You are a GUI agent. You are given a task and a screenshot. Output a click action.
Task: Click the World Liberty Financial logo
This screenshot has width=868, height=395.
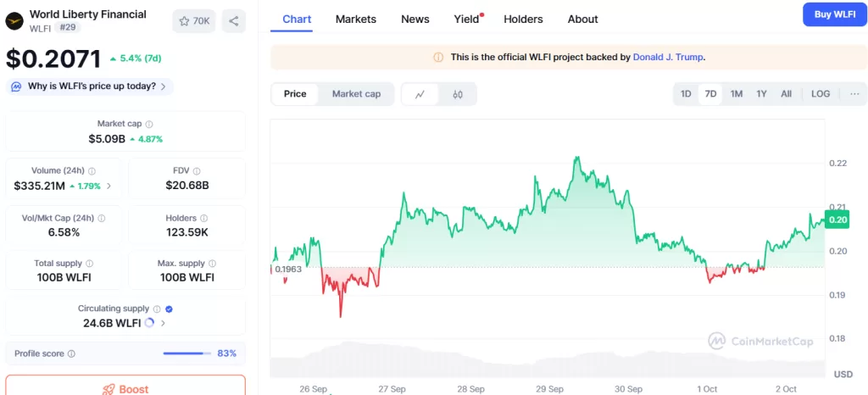pos(14,20)
